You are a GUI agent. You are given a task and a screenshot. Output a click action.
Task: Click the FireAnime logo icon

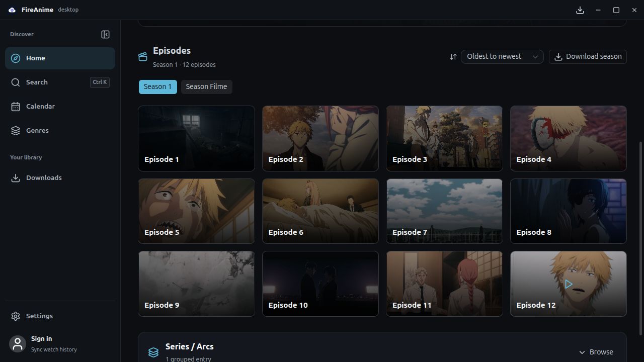click(12, 10)
